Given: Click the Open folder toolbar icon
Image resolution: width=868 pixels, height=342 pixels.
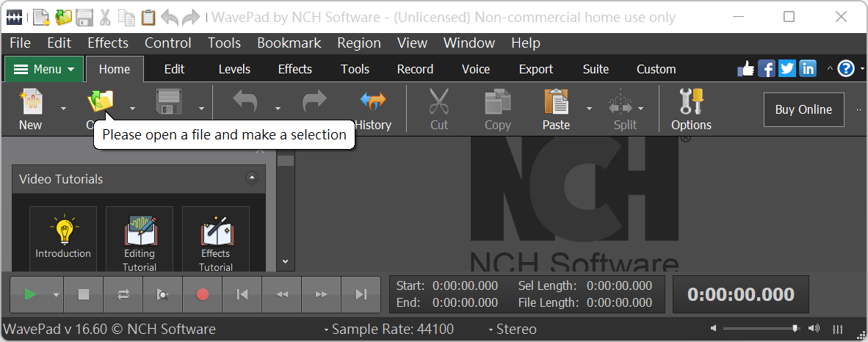Looking at the screenshot, I should tap(100, 102).
